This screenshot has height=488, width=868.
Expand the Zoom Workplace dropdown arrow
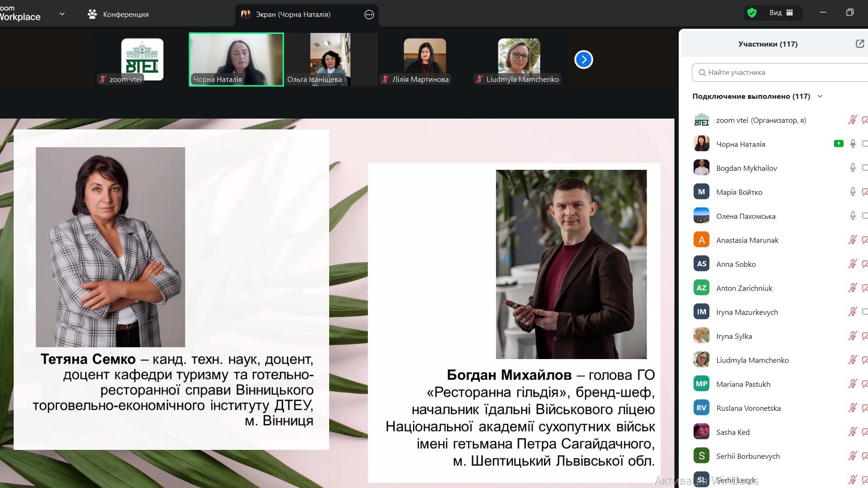[62, 14]
